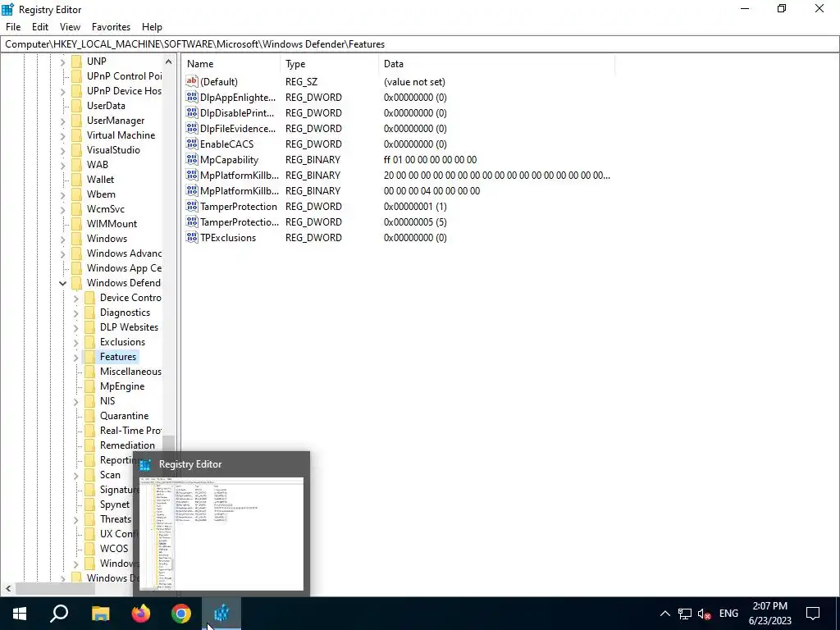This screenshot has width=840, height=630.
Task: Open the Windows Start menu
Action: (20, 614)
